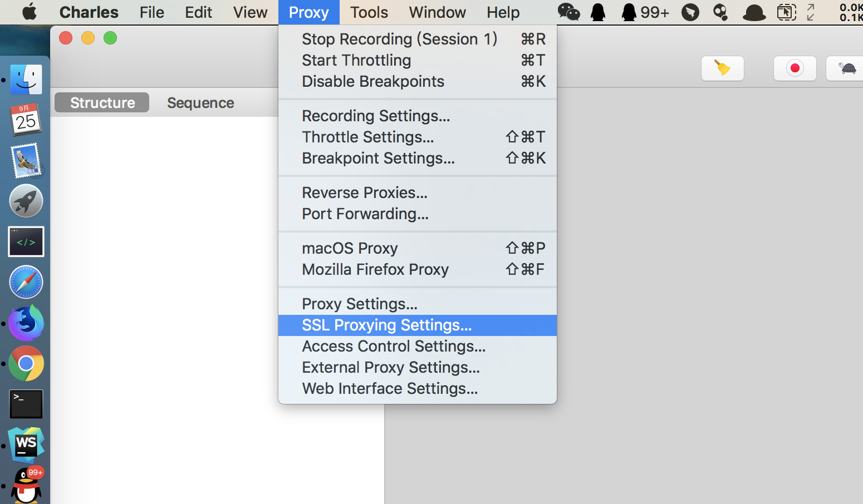Open the File menu
Image resolution: width=863 pixels, height=504 pixels.
click(152, 12)
